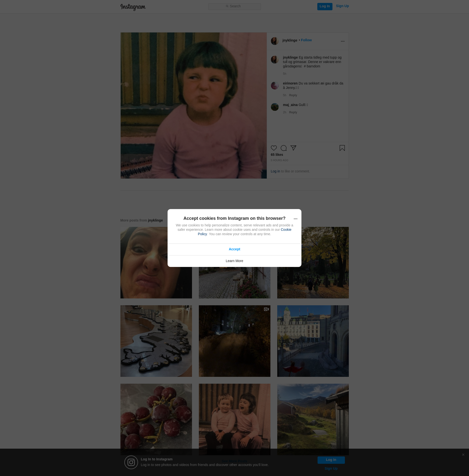Open the grimacing face close-up thumbnail
Viewport: 469px width, 476px height.
[156, 263]
